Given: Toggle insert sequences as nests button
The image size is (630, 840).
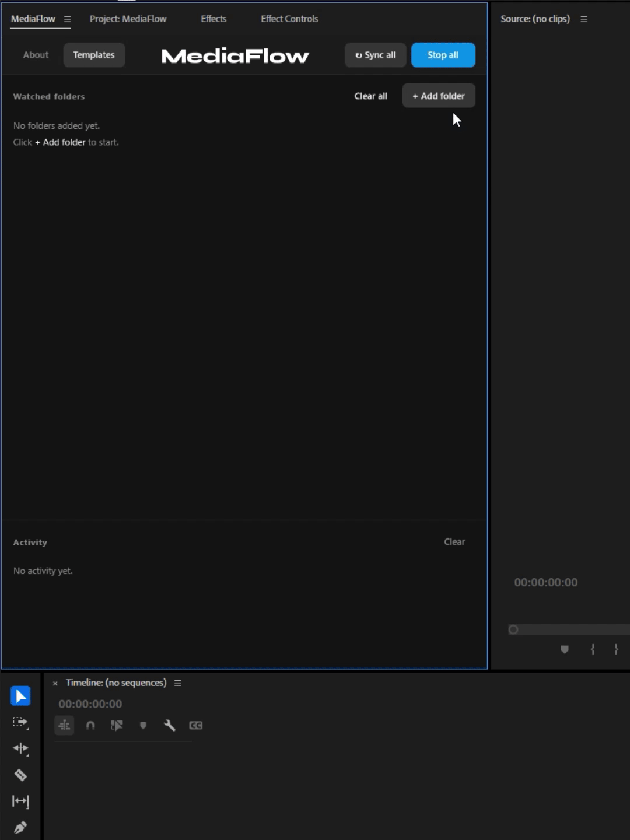Looking at the screenshot, I should 64,725.
